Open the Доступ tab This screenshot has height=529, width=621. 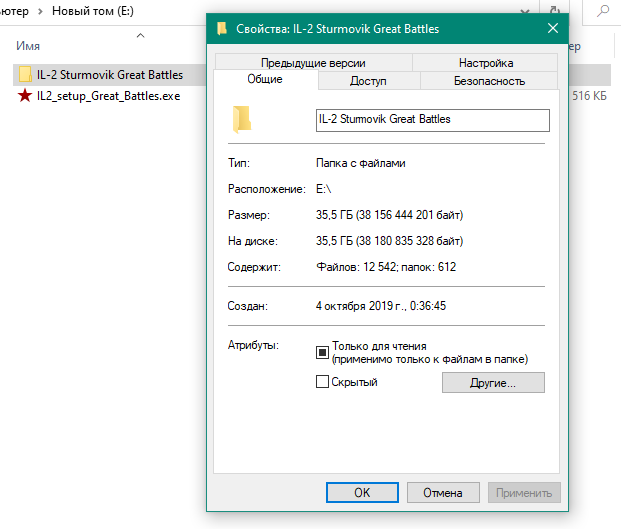(368, 81)
